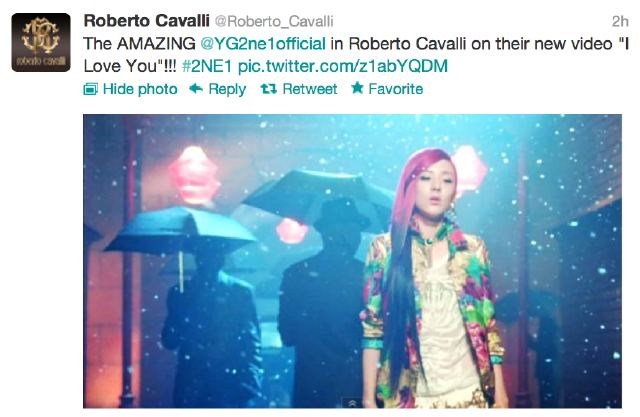Click the @Roberto_Cavalli handle

(274, 21)
